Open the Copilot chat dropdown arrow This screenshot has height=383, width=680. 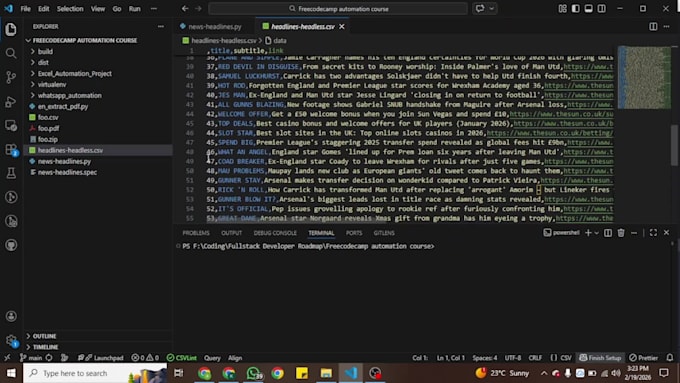(x=491, y=8)
